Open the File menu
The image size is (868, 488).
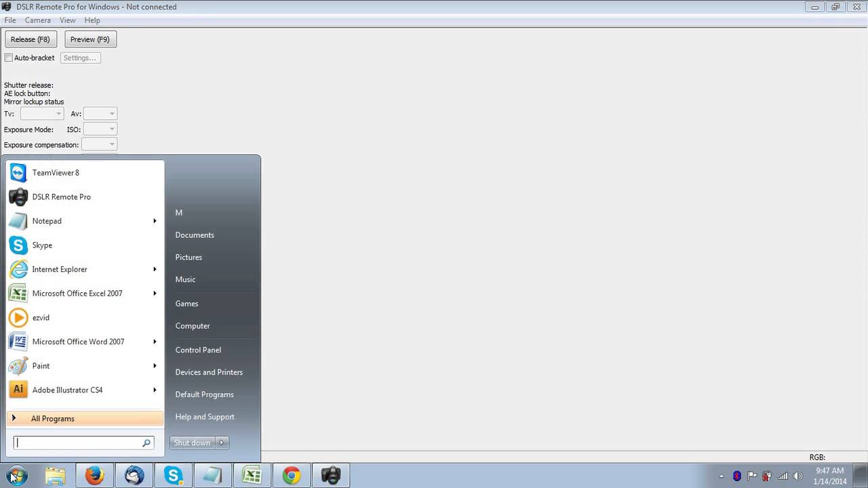coord(10,20)
